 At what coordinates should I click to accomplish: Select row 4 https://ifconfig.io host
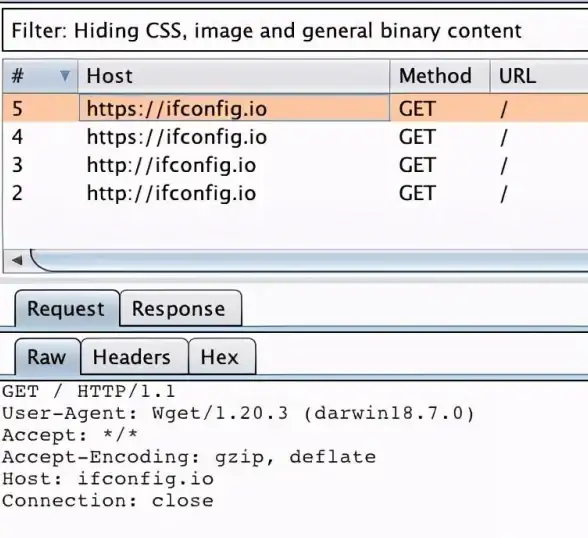pyautogui.click(x=177, y=137)
